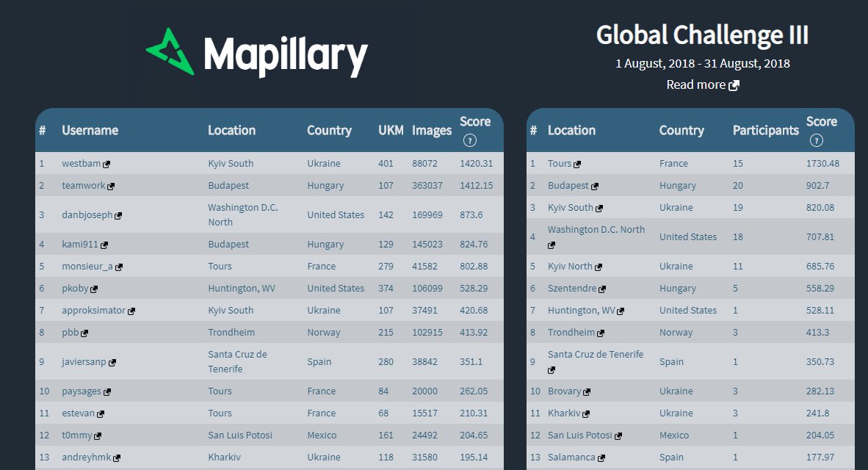The height and width of the screenshot is (470, 868).
Task: Click external link icon beside Salamanca
Action: [601, 458]
